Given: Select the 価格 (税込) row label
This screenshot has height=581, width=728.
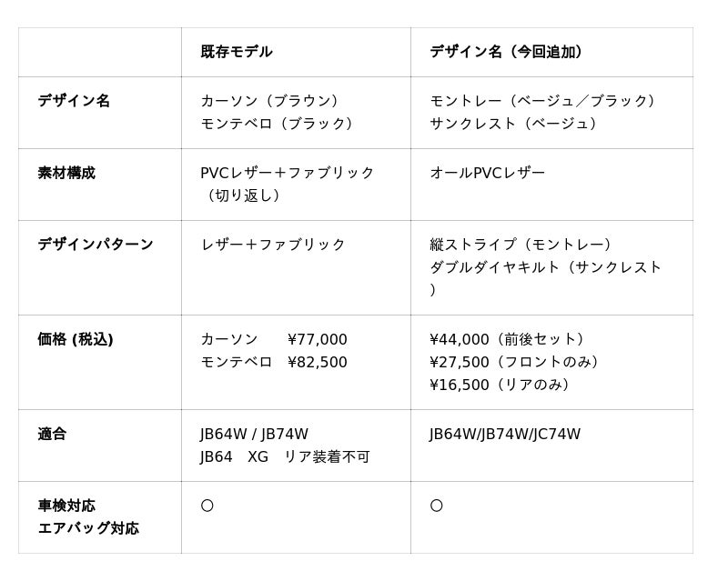Looking at the screenshot, I should point(76,339).
